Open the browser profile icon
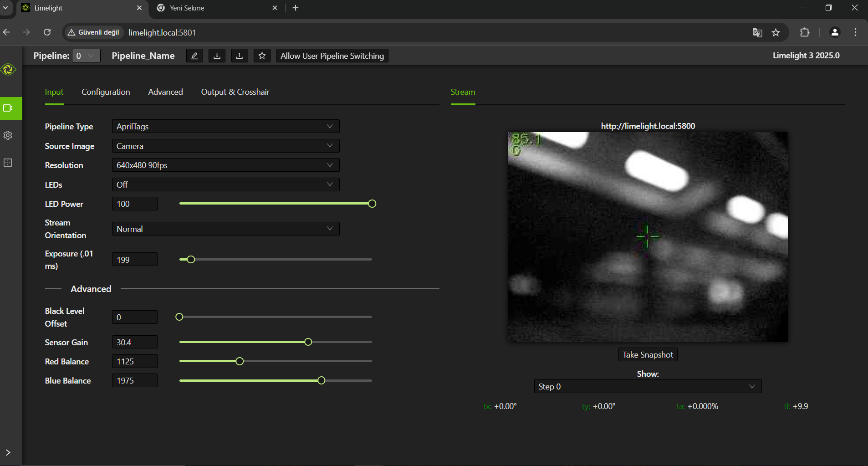 (x=835, y=32)
